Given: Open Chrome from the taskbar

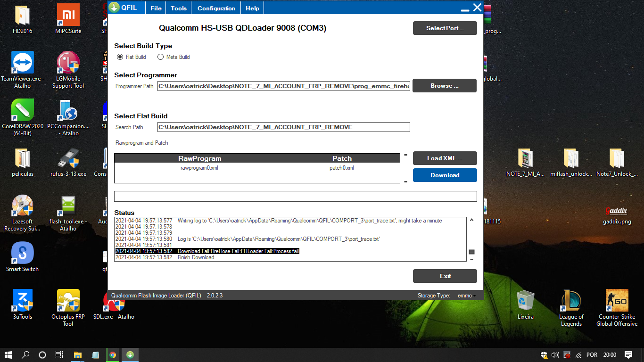Looking at the screenshot, I should click(x=113, y=355).
